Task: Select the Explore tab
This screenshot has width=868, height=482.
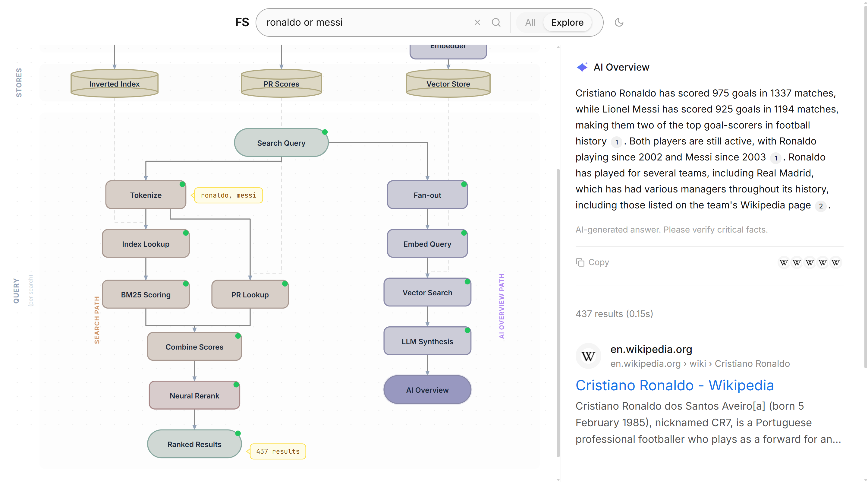Action: click(x=567, y=22)
